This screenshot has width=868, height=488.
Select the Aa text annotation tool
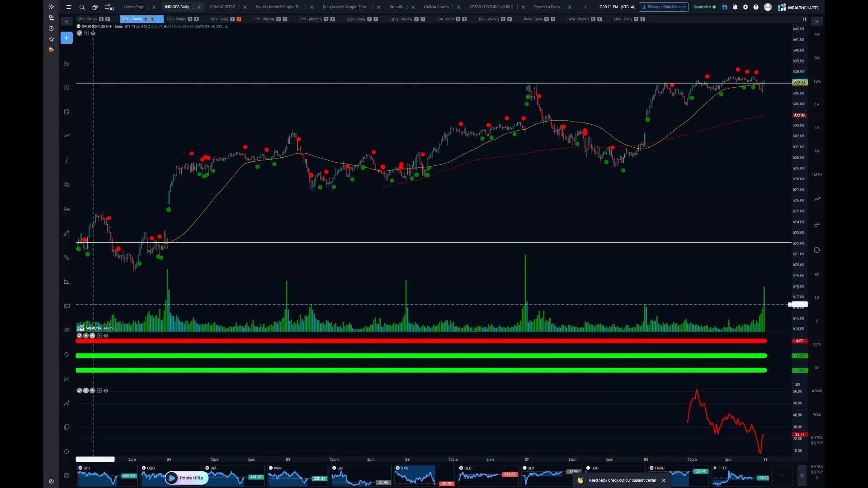(66, 209)
